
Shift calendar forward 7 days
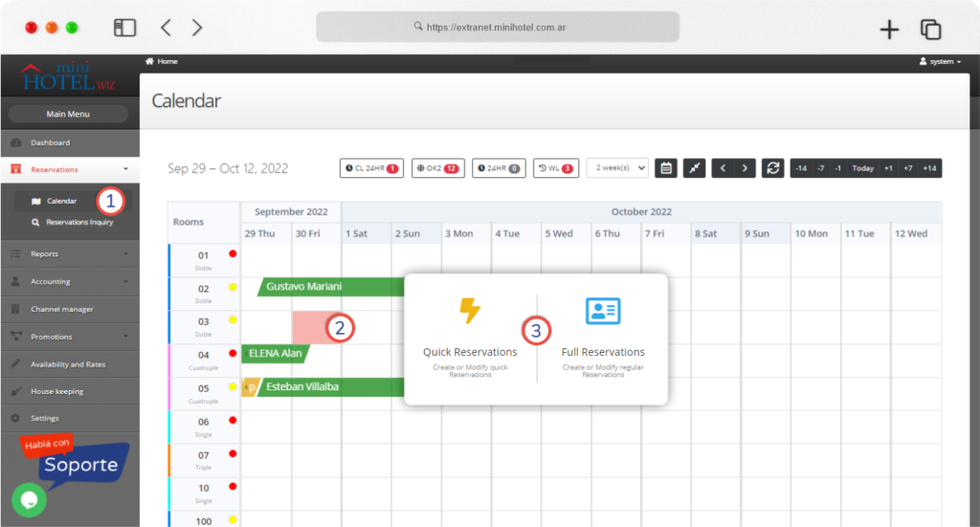click(907, 168)
